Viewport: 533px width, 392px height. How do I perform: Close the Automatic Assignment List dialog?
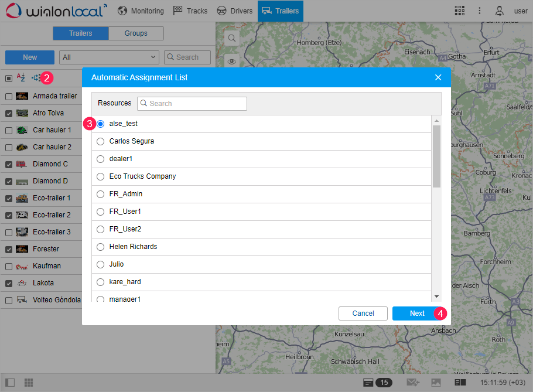tap(438, 77)
